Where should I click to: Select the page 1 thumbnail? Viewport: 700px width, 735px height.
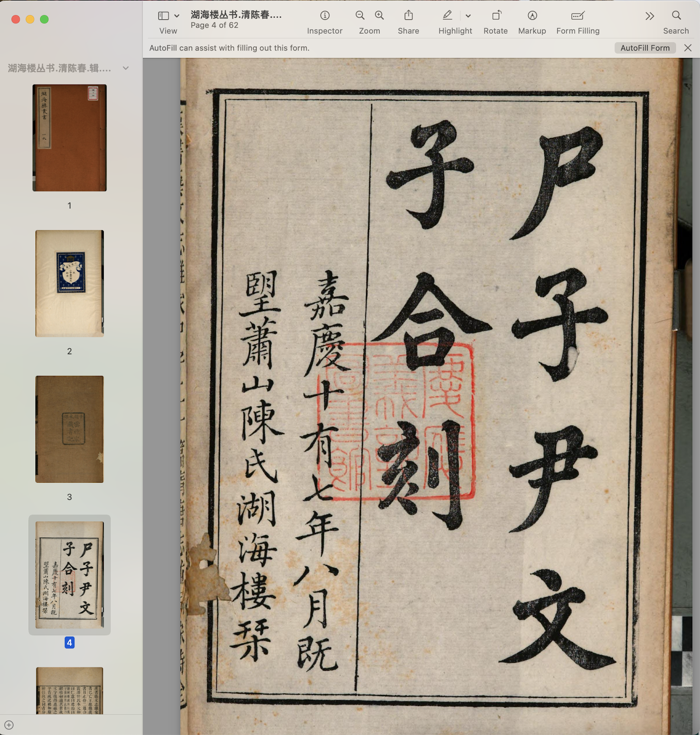[69, 138]
